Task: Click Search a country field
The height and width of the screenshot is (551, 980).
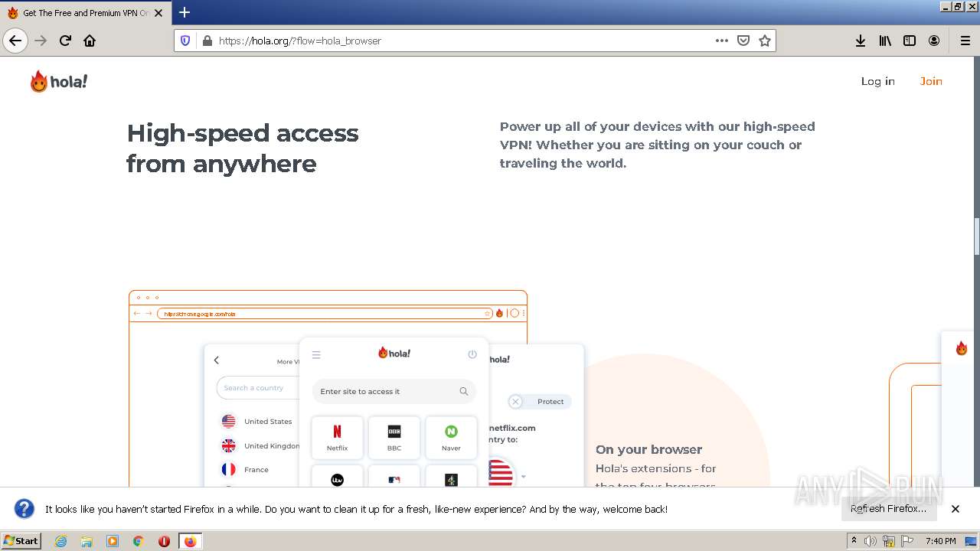Action: pos(259,388)
